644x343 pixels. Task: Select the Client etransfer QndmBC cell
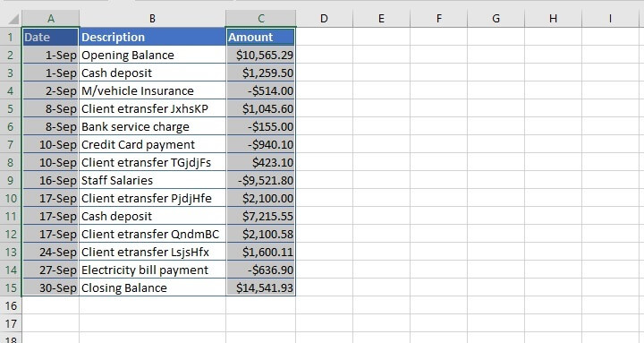(152, 234)
